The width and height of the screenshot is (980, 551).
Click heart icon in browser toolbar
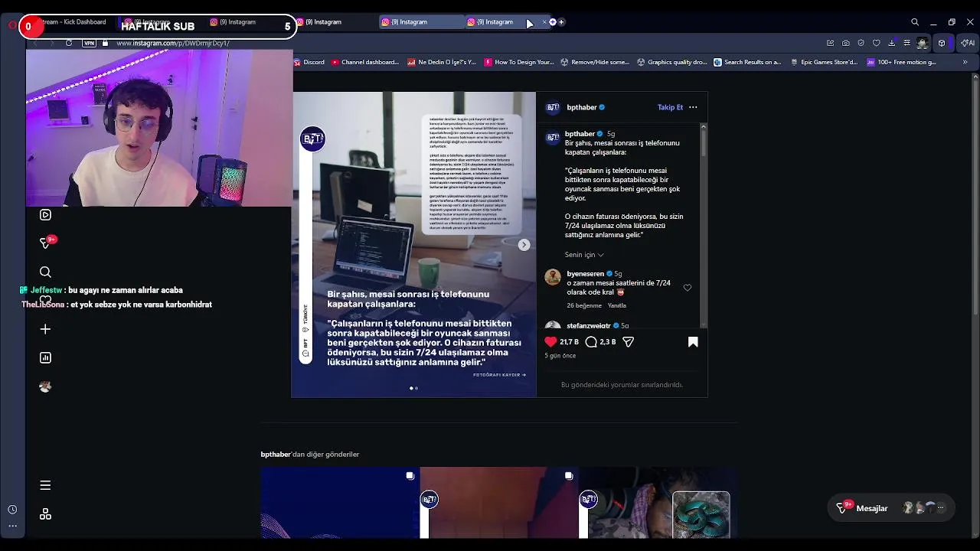(877, 43)
